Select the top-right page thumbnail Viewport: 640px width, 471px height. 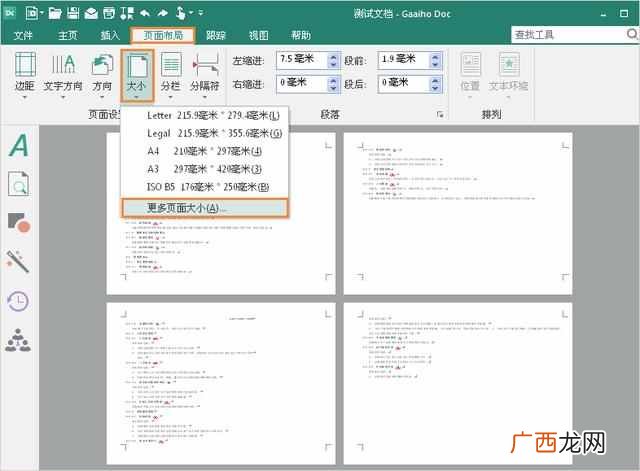tap(458, 213)
